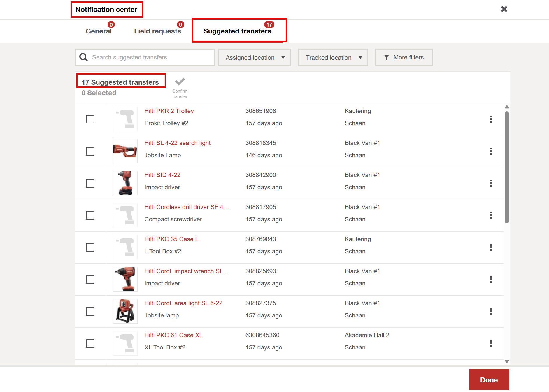Select the Hilti PKC 35 Case L checkbox

pyautogui.click(x=90, y=247)
